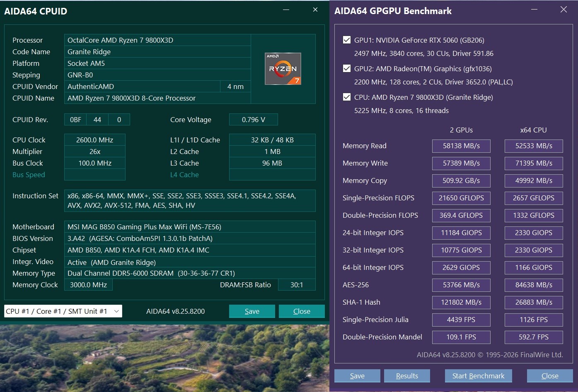
Task: Click the 71395 MB/s CPU memory write result
Action: pos(534,163)
